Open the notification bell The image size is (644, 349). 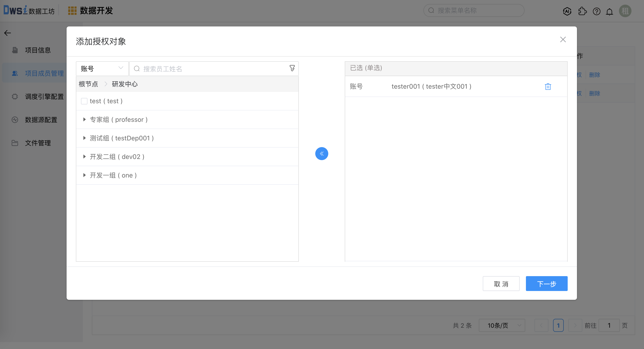click(609, 11)
